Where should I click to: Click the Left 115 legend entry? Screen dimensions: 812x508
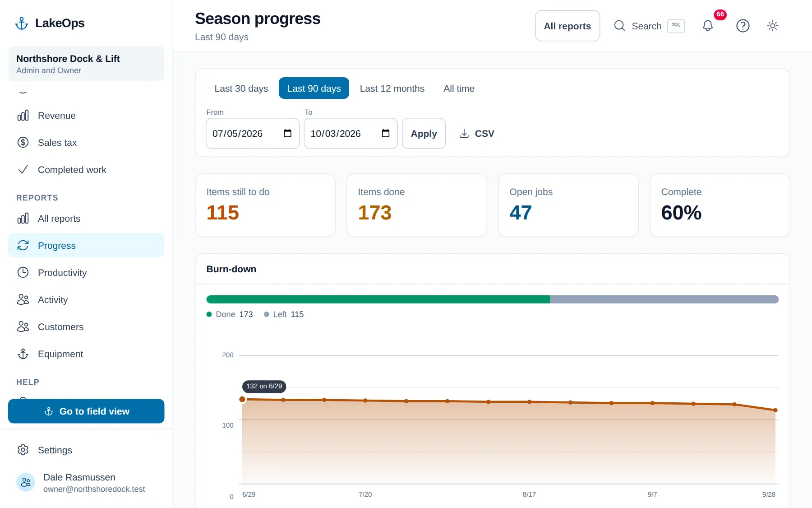pyautogui.click(x=284, y=314)
